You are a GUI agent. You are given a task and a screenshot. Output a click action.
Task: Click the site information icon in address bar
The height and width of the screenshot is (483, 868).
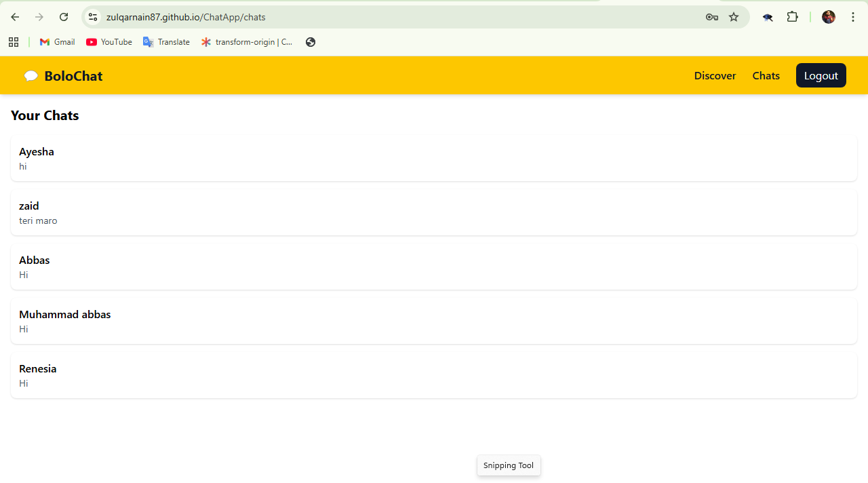[92, 17]
